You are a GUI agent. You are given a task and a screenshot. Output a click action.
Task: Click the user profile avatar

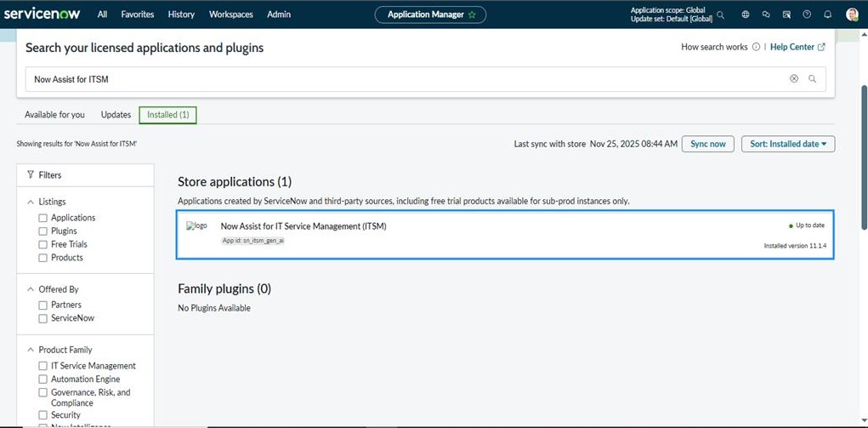[x=852, y=14]
